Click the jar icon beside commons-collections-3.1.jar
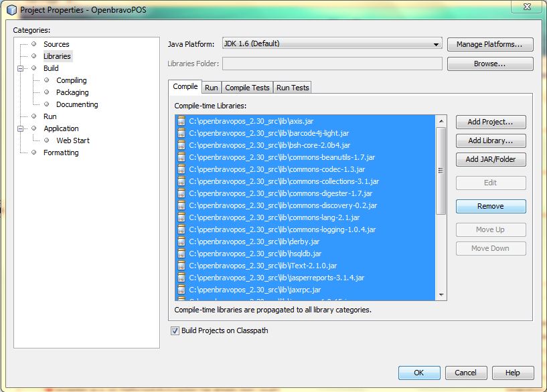The image size is (547, 392). pyautogui.click(x=181, y=181)
